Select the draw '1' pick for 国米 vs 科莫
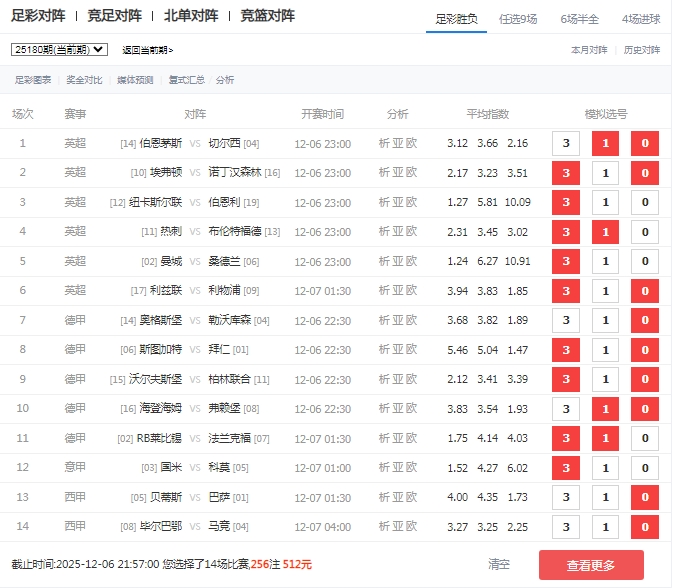 [605, 468]
